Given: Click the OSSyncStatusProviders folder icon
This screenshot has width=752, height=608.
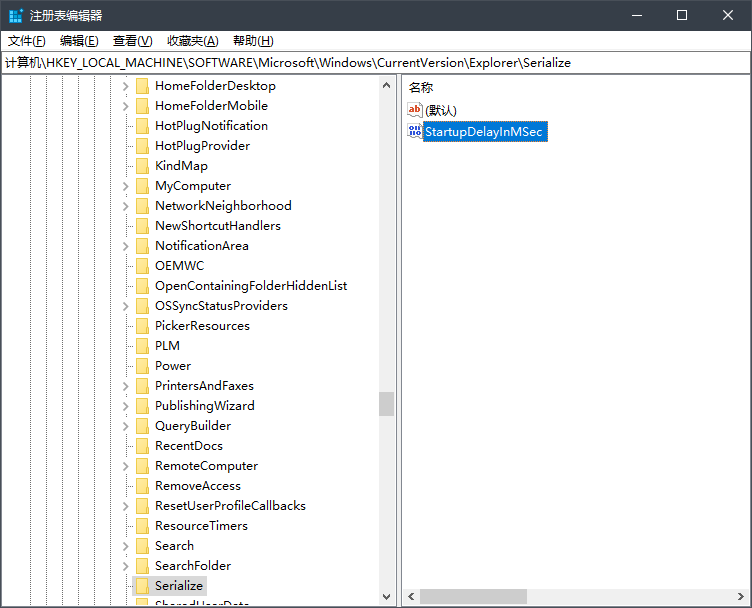Looking at the screenshot, I should pos(142,306).
